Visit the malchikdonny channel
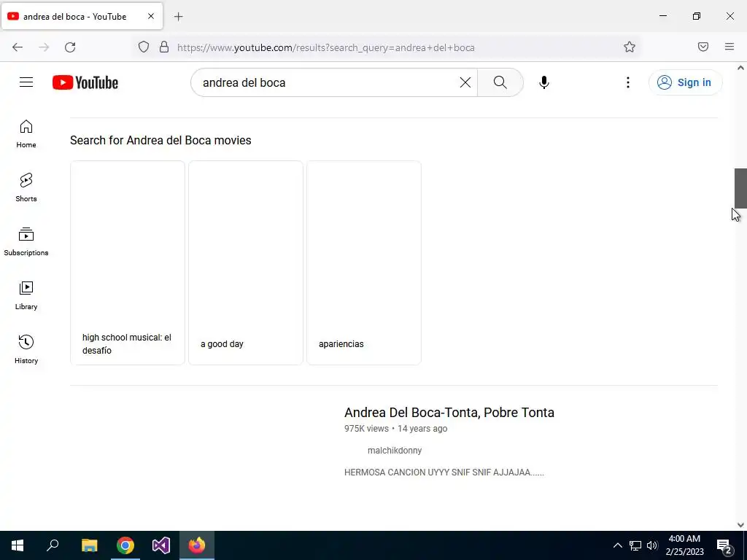 pos(395,451)
